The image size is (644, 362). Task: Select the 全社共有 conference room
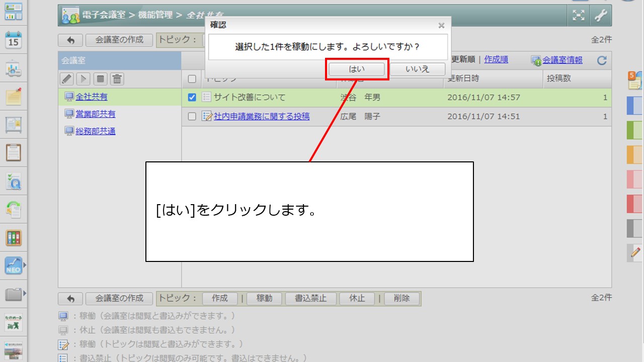92,97
